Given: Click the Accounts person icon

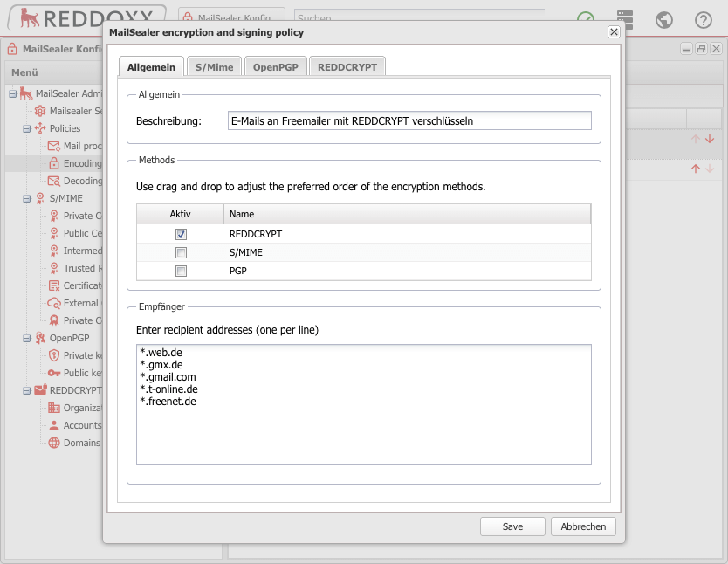Looking at the screenshot, I should click(x=54, y=426).
